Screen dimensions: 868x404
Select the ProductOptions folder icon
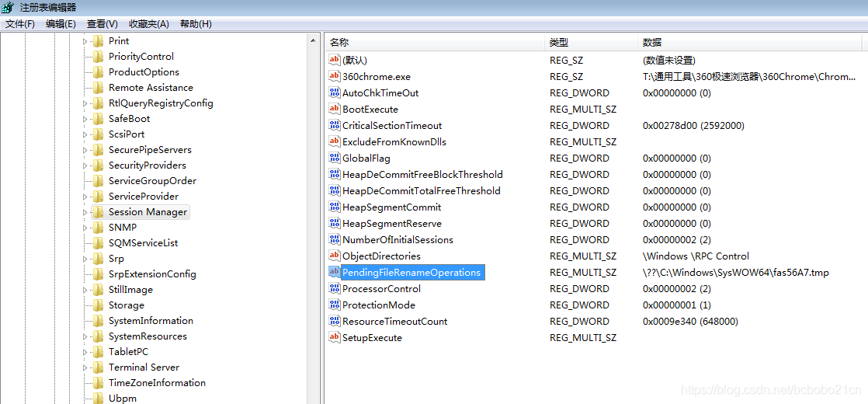point(99,72)
